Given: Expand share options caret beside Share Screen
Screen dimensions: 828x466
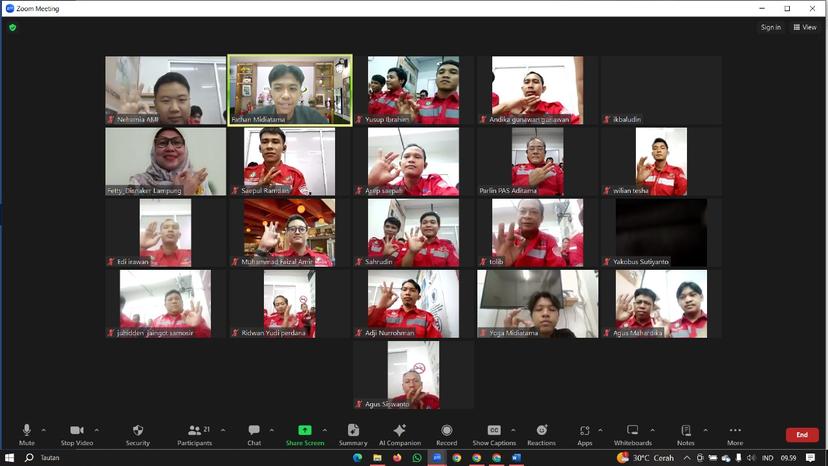Looking at the screenshot, I should click(x=324, y=430).
